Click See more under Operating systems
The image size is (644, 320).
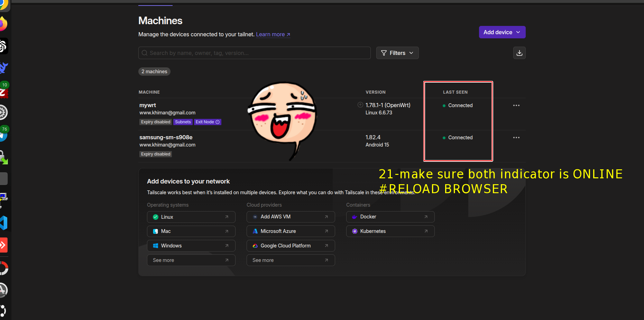click(x=191, y=260)
